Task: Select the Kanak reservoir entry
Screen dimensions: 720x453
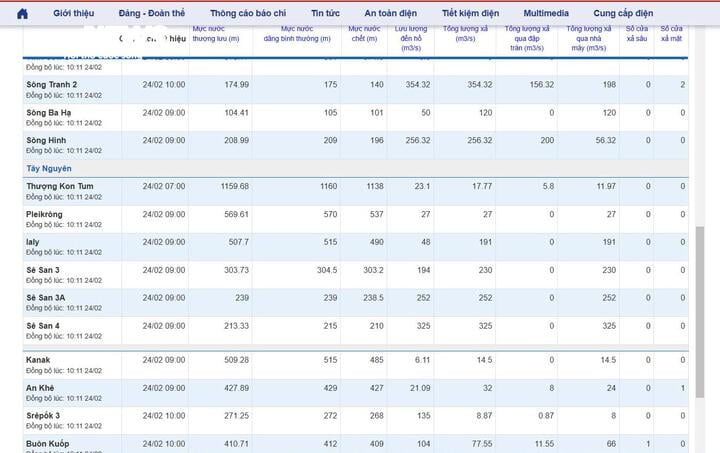Action: coord(38,359)
